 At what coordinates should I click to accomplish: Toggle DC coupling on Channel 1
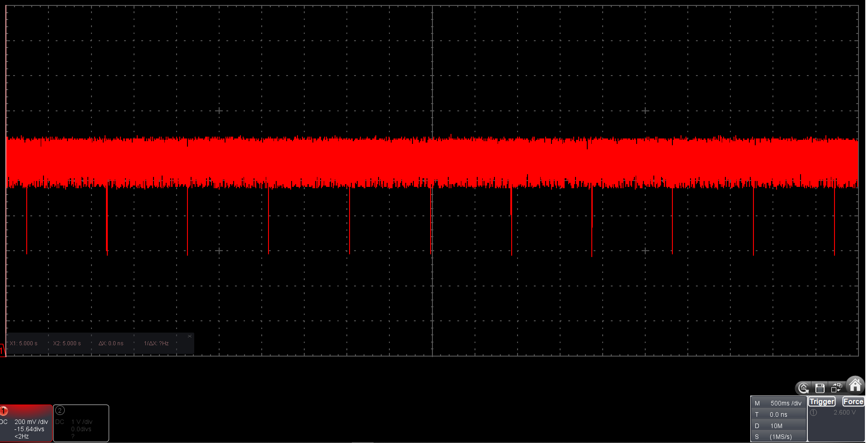4,421
